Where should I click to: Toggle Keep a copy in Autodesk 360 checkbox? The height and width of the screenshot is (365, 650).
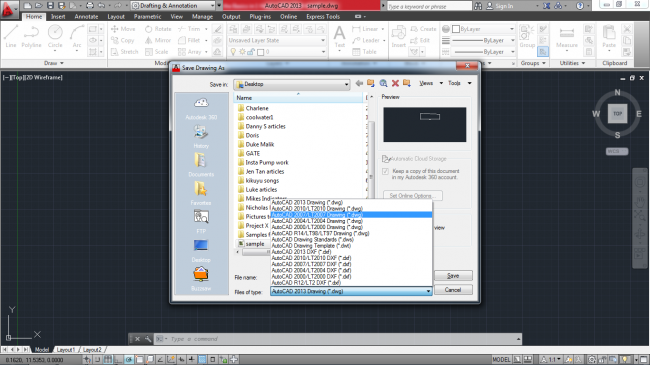click(386, 171)
